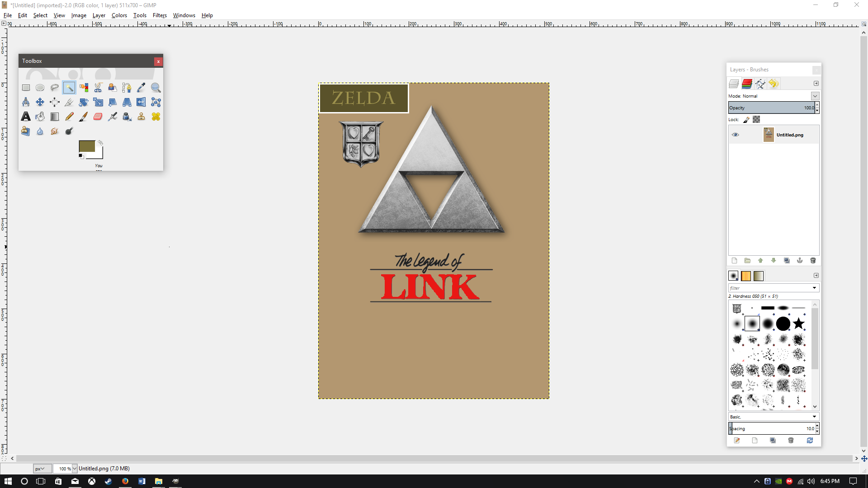
Task: Open Layers dock tab configuration menu arrow
Action: pos(816,84)
